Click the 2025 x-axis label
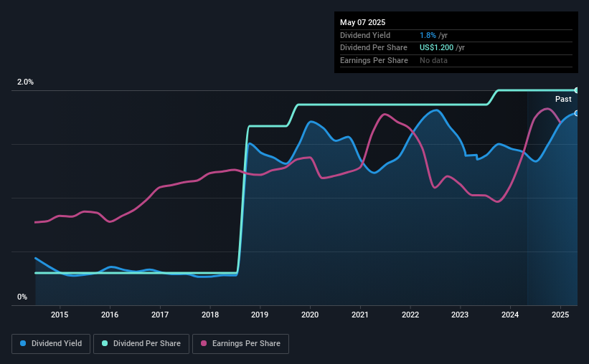589x364 pixels. [x=560, y=315]
